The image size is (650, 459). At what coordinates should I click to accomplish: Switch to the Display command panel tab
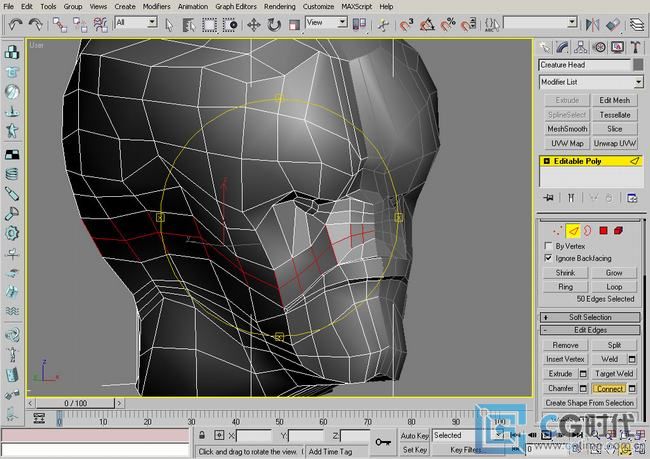618,47
